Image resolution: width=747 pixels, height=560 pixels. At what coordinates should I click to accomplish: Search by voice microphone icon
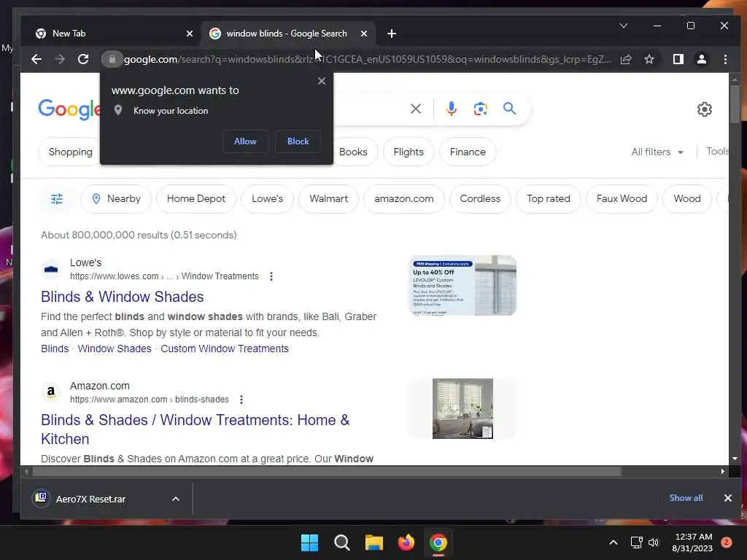click(x=451, y=109)
